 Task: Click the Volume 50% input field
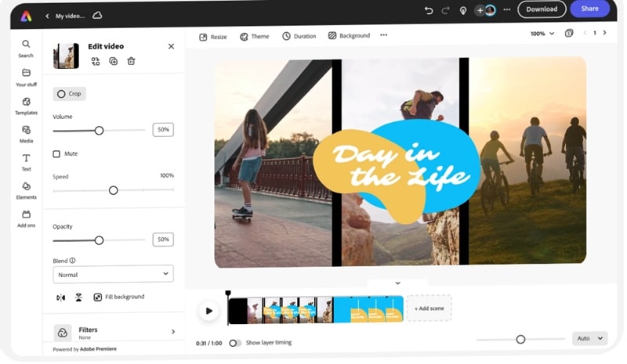click(x=163, y=129)
